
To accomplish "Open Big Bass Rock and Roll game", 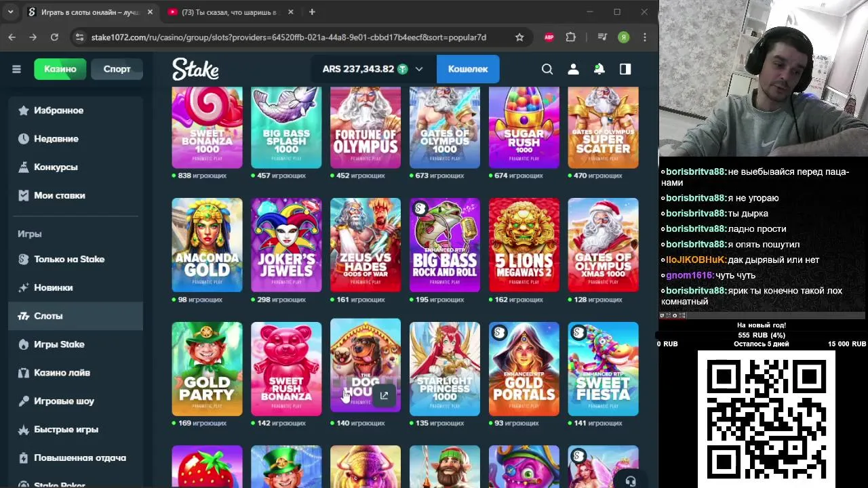I will 445,245.
